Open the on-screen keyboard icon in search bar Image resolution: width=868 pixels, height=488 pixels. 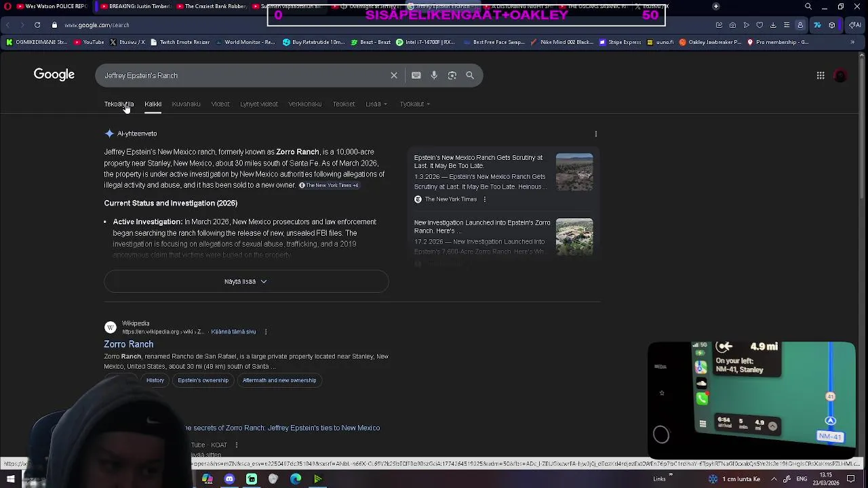[x=416, y=75]
